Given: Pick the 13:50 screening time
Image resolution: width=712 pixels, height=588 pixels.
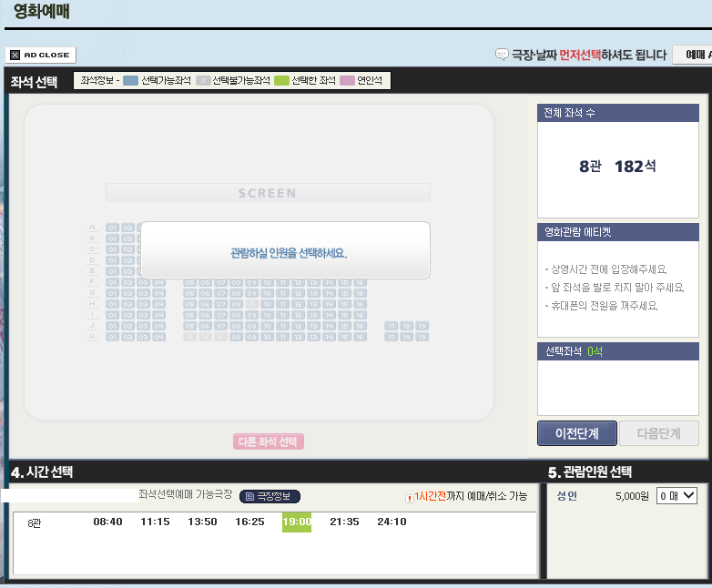Looking at the screenshot, I should tap(202, 522).
